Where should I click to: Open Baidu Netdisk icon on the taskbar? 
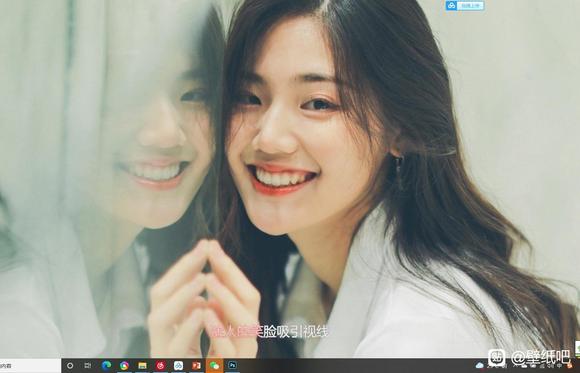179,366
